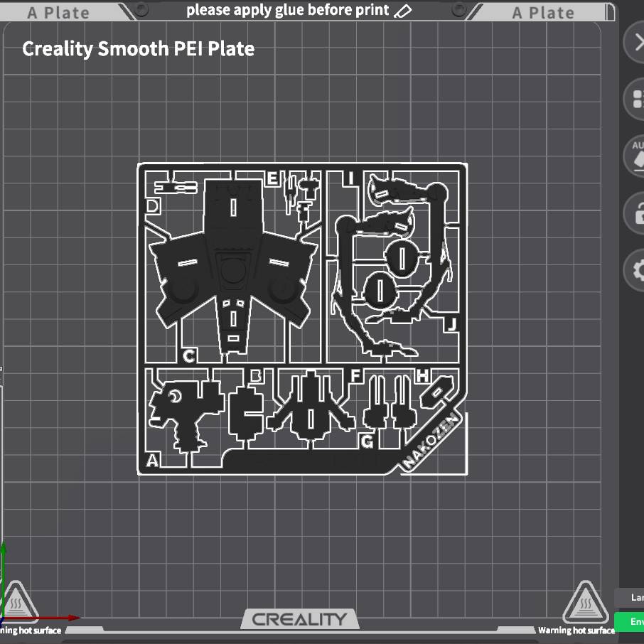
Task: Click the plate remove X icon
Action: coord(635,43)
